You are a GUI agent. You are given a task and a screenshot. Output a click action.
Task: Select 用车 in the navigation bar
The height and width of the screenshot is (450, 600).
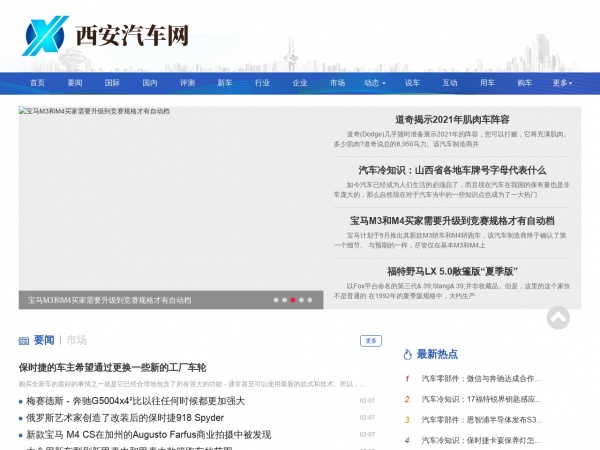[x=488, y=83]
